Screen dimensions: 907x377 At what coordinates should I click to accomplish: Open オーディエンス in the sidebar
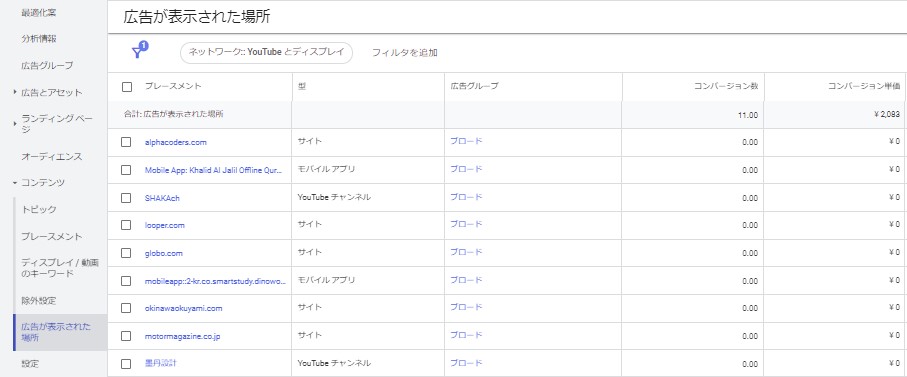coord(51,157)
